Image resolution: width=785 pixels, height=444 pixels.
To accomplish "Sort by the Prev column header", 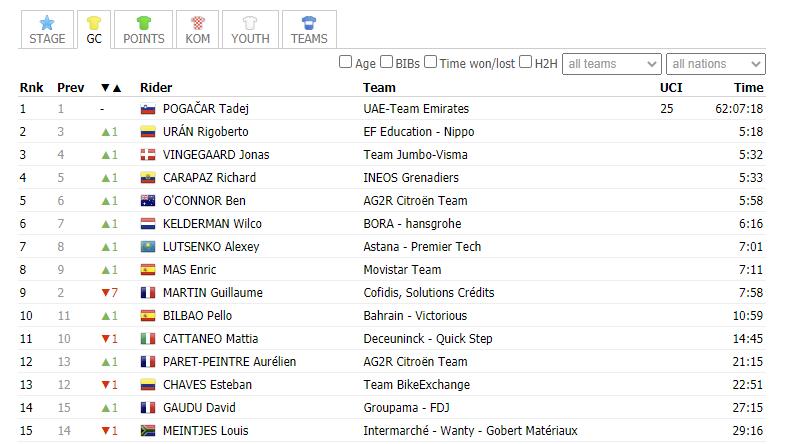I will [x=70, y=88].
